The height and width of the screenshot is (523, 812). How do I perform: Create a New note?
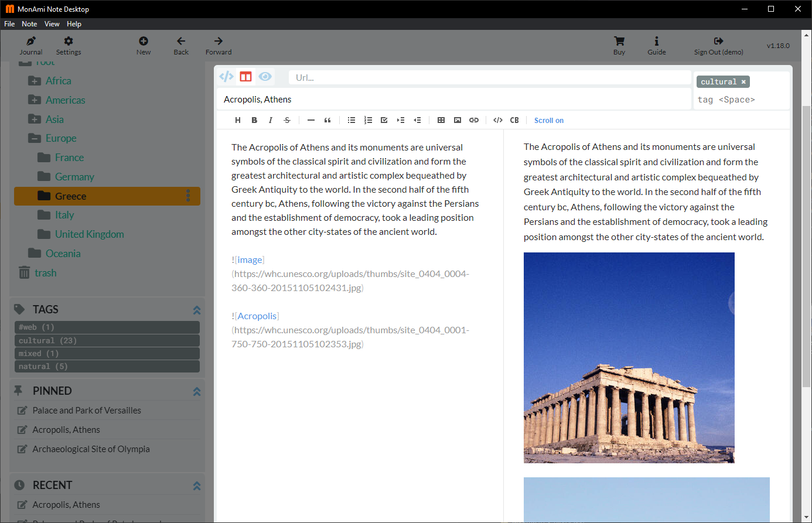click(x=144, y=46)
